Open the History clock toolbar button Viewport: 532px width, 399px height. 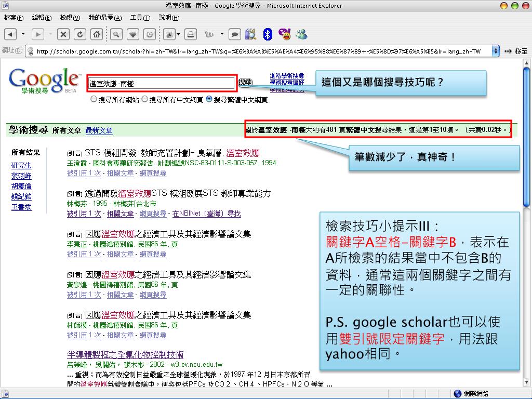(x=150, y=34)
